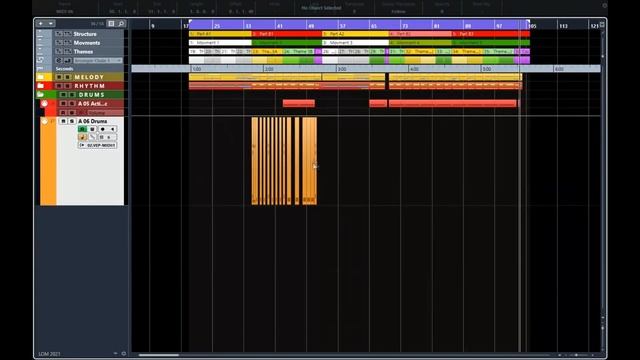The height and width of the screenshot is (360, 640).
Task: Mute the RHYTHM folder track
Action: 59,86
